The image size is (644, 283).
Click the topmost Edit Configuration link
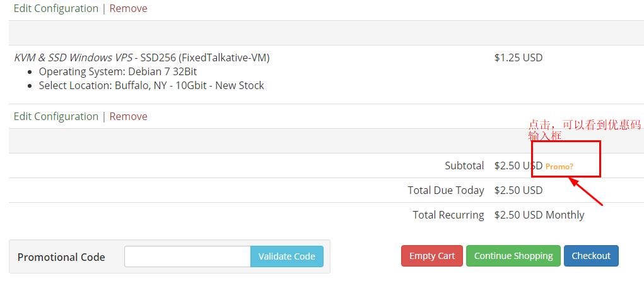coord(56,8)
